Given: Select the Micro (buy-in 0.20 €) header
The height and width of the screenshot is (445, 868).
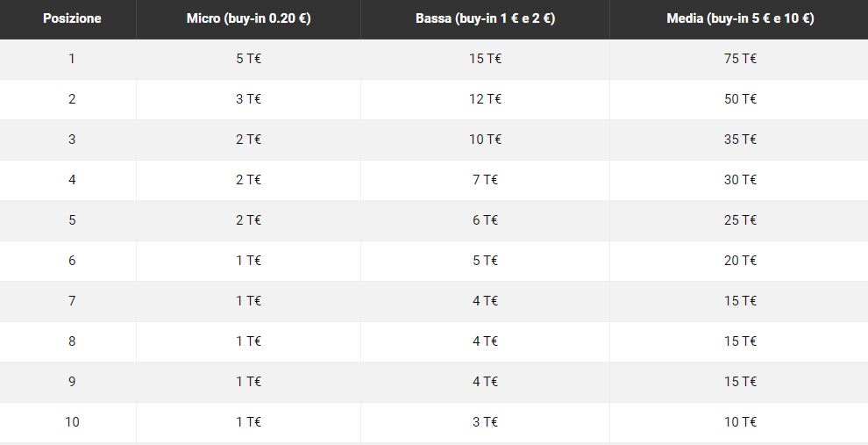Looking at the screenshot, I should (248, 18).
